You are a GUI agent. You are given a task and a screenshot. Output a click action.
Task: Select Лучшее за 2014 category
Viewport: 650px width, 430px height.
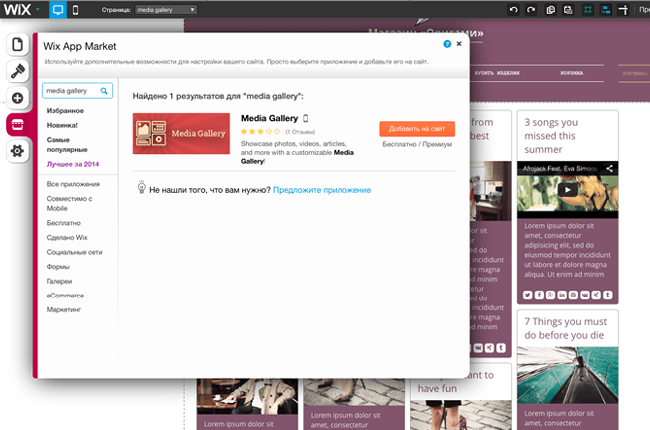pyautogui.click(x=73, y=164)
